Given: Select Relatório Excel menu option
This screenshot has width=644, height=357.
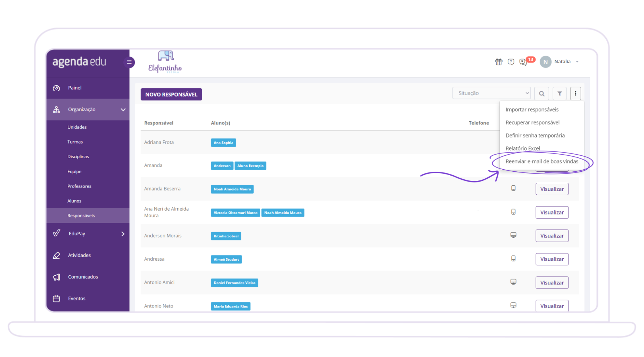Looking at the screenshot, I should pos(523,148).
